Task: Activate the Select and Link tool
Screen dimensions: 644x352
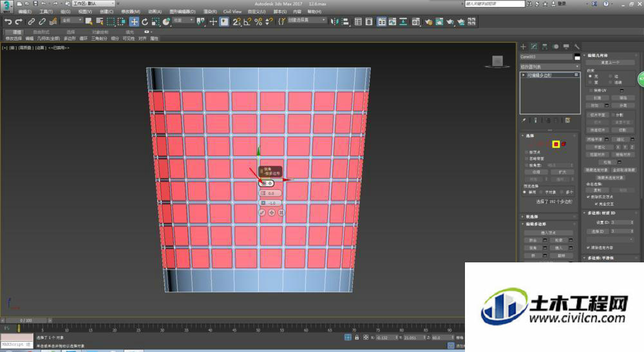Action: [31, 22]
